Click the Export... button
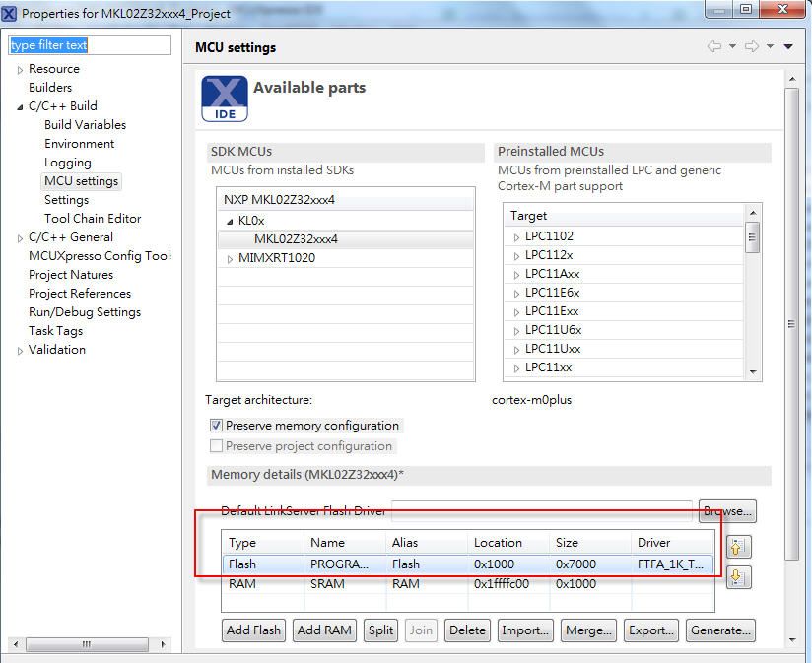 click(651, 630)
